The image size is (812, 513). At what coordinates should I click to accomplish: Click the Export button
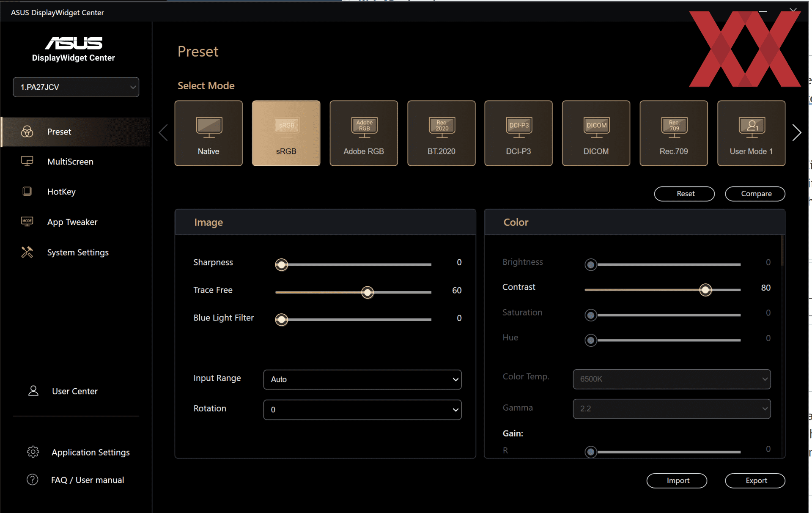click(755, 480)
